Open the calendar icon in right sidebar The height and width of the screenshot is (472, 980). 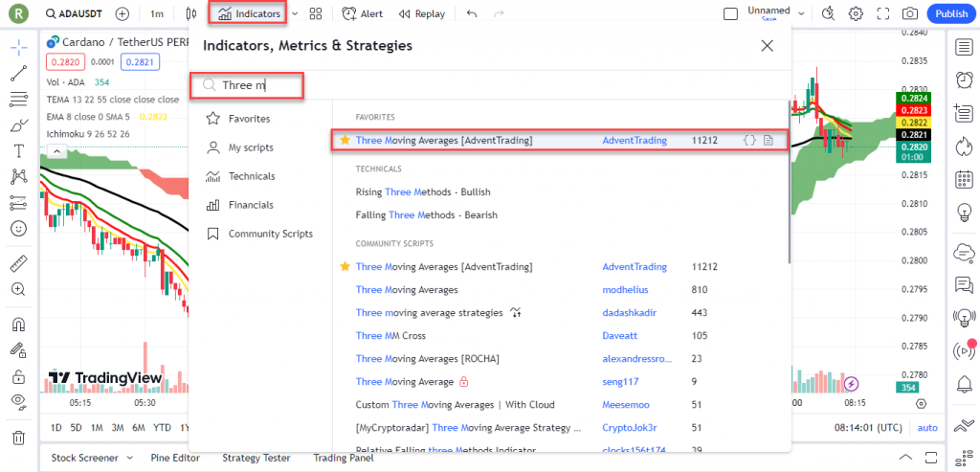coord(964,180)
